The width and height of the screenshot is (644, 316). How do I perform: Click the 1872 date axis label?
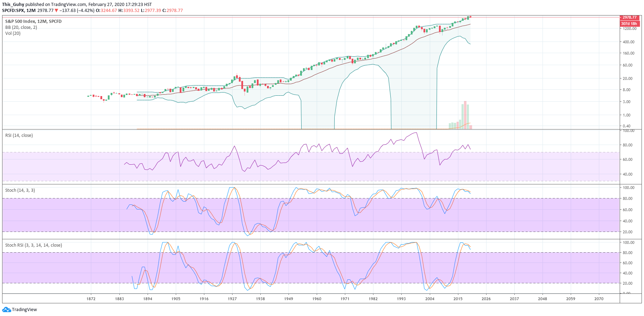click(91, 299)
